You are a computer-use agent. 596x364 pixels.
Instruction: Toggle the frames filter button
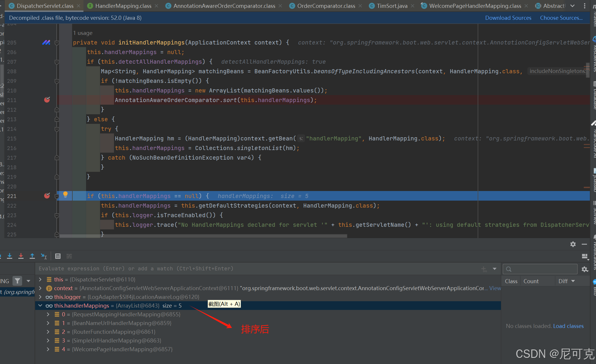[18, 281]
